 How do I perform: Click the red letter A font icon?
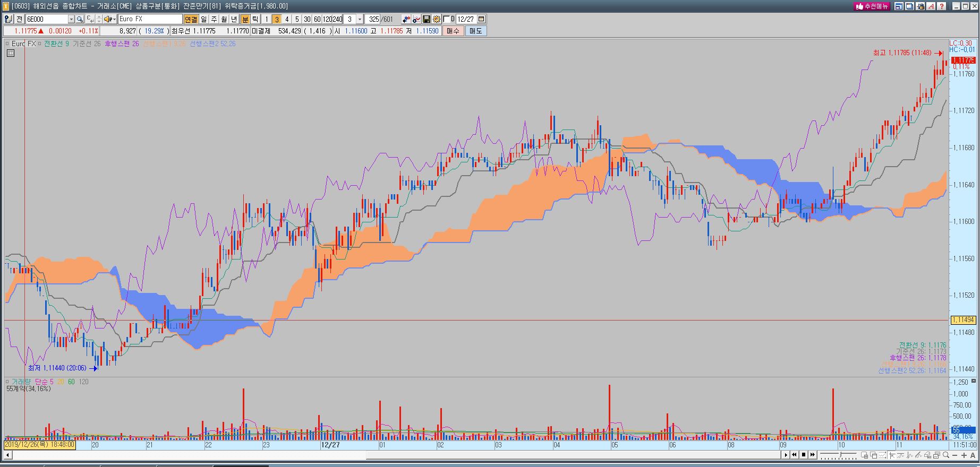[931, 6]
